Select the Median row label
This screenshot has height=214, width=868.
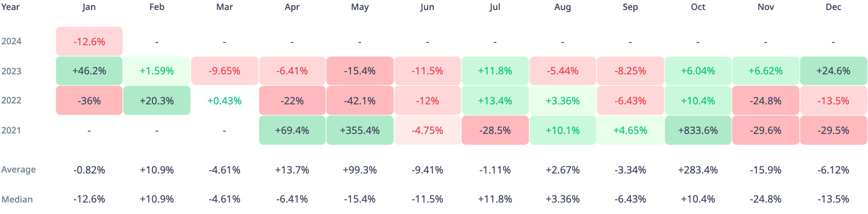pos(17,199)
